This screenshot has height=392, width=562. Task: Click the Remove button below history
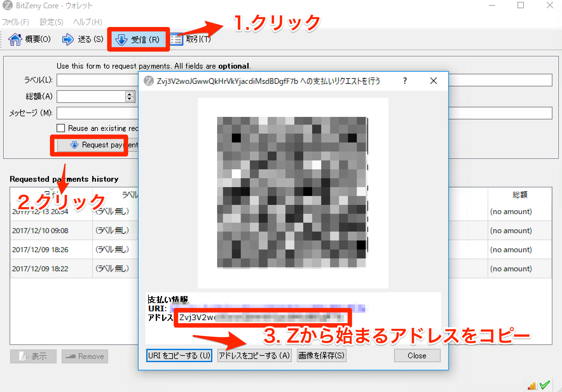[x=85, y=356]
